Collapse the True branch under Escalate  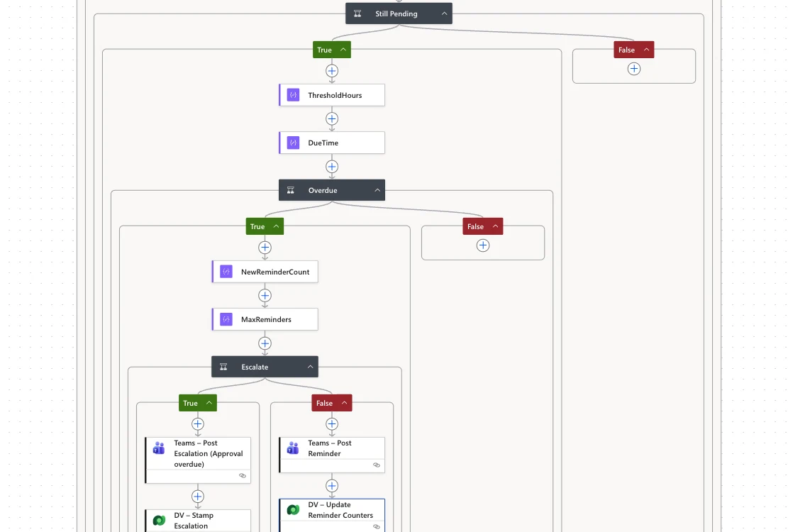coord(209,403)
